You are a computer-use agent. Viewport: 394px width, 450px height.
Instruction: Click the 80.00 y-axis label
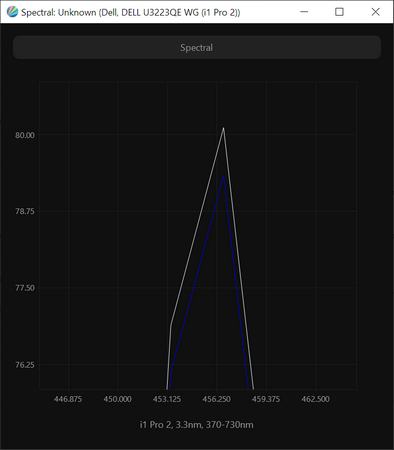[25, 135]
